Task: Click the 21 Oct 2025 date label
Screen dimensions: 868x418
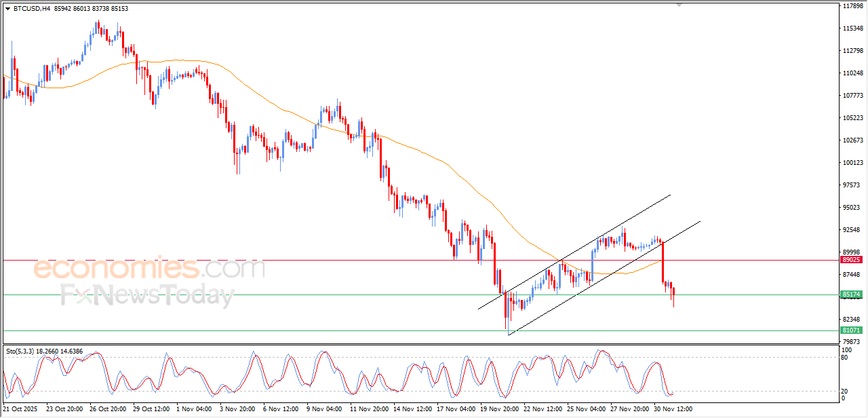Action: (x=20, y=409)
